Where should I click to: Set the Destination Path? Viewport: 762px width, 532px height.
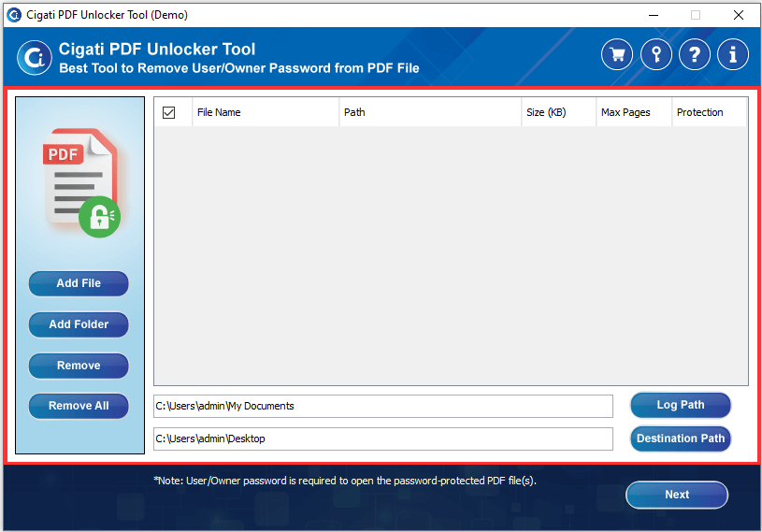point(681,439)
